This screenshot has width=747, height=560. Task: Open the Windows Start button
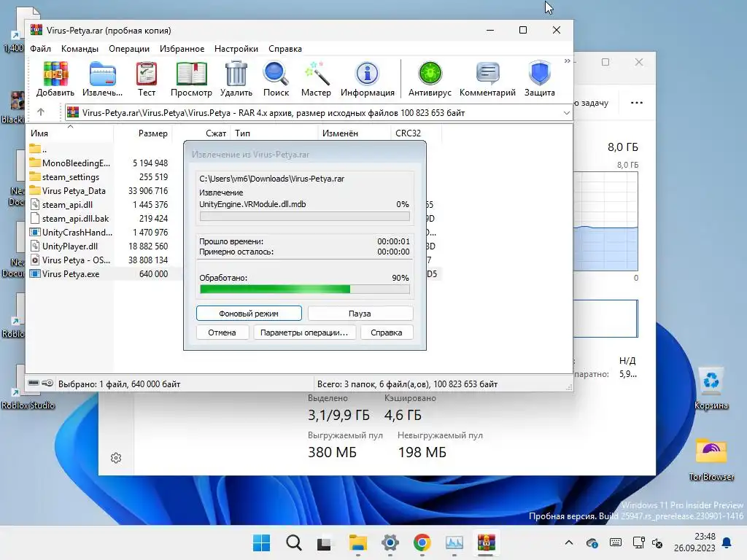(261, 542)
